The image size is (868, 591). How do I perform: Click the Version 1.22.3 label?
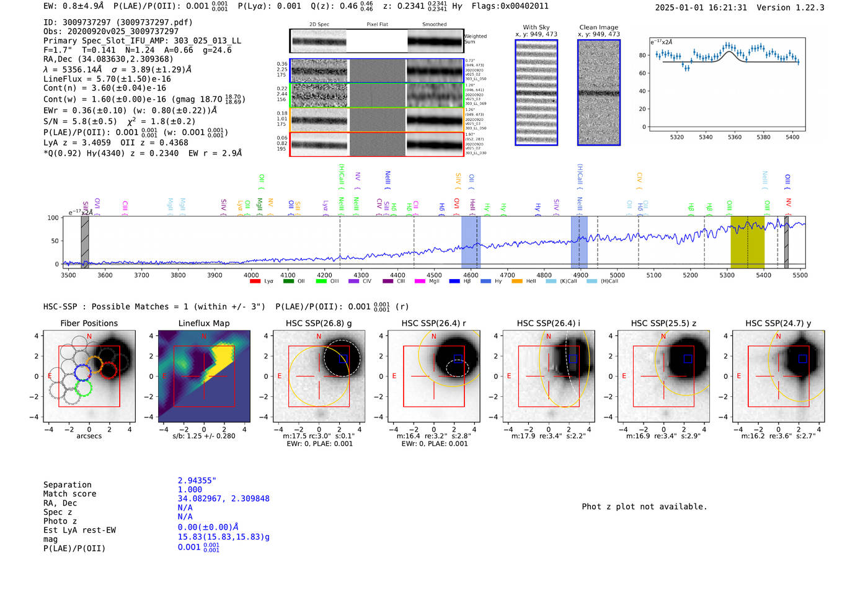click(790, 7)
